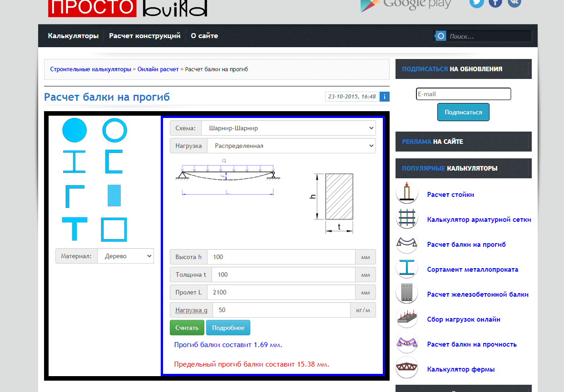This screenshot has height=392, width=564.
Task: Click the Подробнее button
Action: coord(228,328)
